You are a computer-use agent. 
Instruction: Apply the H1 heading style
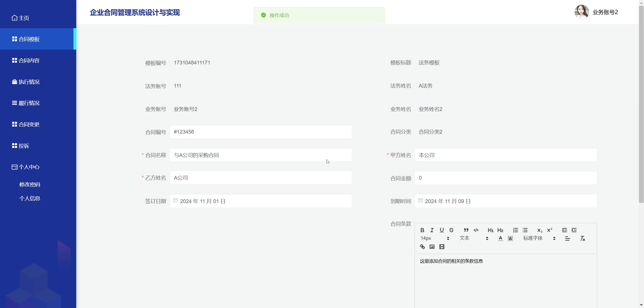point(491,230)
